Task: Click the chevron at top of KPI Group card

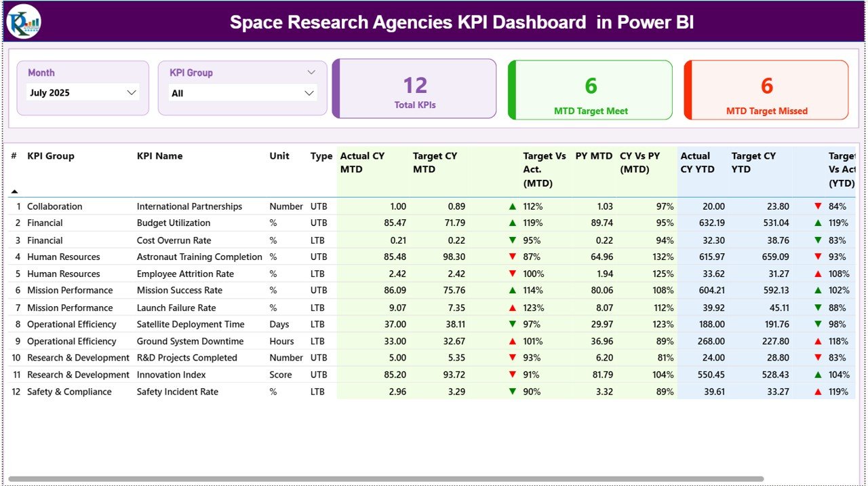Action: click(x=311, y=72)
